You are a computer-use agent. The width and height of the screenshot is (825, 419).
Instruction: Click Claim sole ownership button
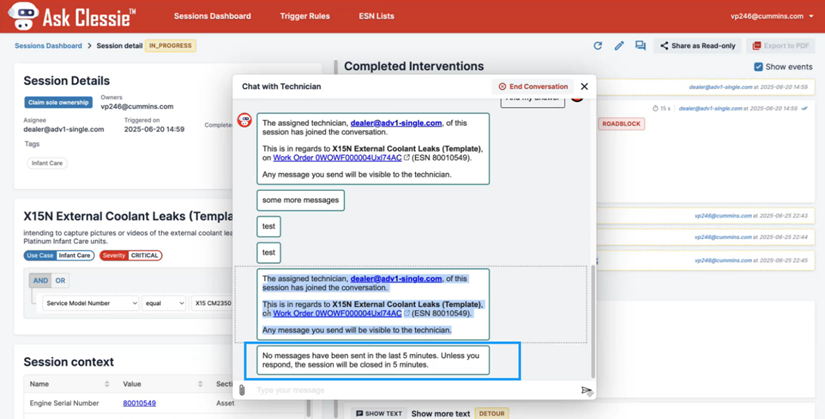click(58, 102)
